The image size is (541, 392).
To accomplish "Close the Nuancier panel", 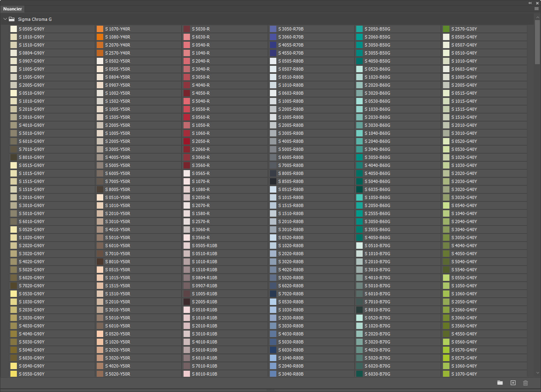I will (x=537, y=3).
